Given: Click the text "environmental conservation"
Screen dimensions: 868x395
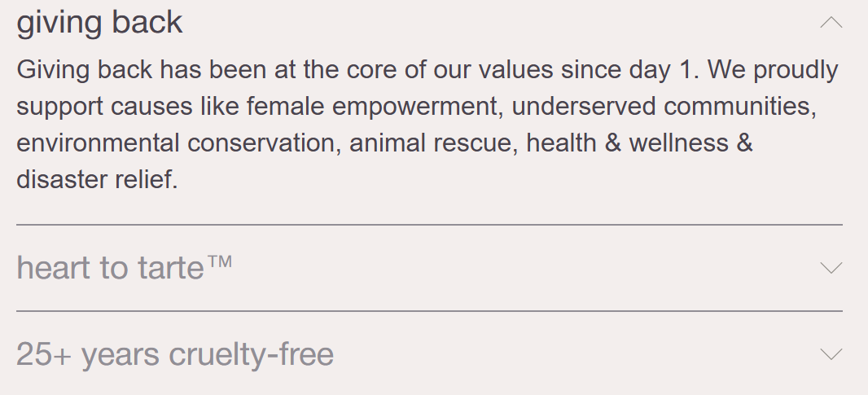Looking at the screenshot, I should (x=175, y=143).
